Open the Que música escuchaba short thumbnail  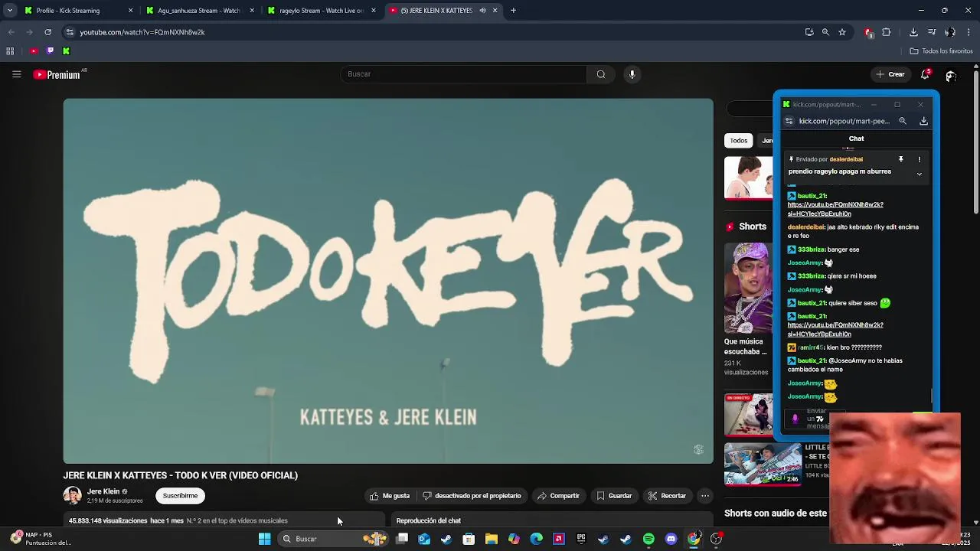tap(748, 289)
